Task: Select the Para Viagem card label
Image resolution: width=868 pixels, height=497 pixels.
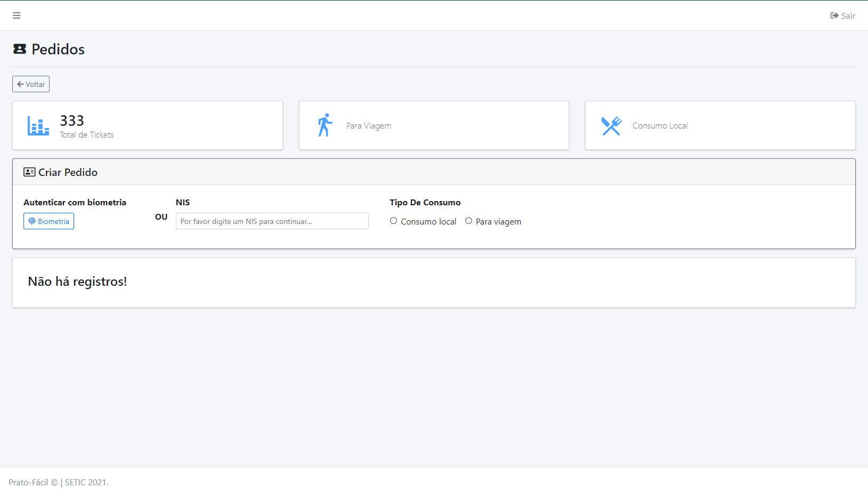Action: [x=369, y=126]
